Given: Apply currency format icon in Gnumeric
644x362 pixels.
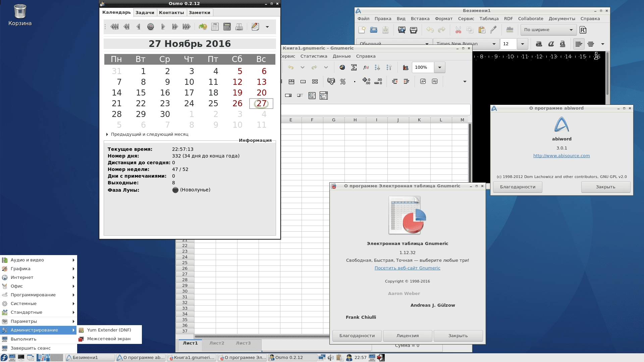Looking at the screenshot, I should coord(331,81).
